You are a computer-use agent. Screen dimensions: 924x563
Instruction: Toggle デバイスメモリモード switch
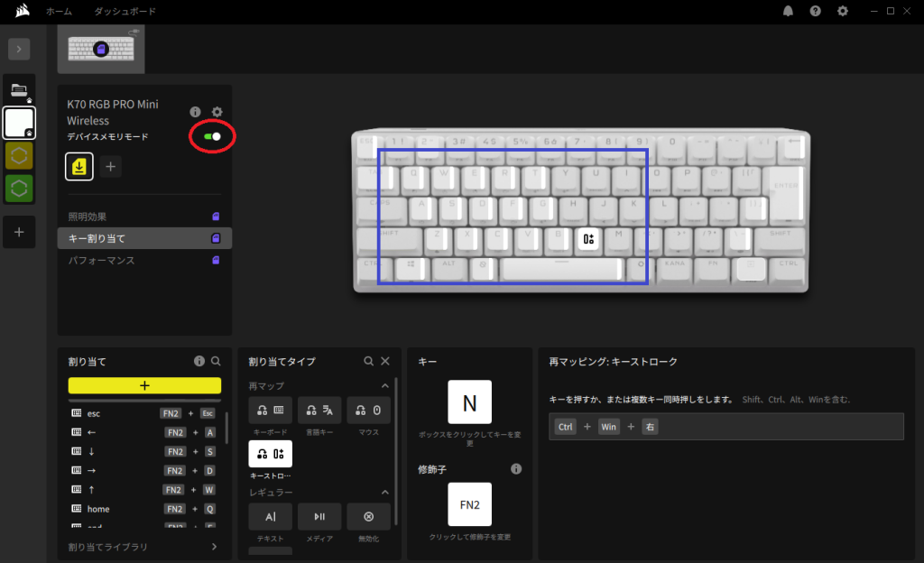tap(212, 136)
